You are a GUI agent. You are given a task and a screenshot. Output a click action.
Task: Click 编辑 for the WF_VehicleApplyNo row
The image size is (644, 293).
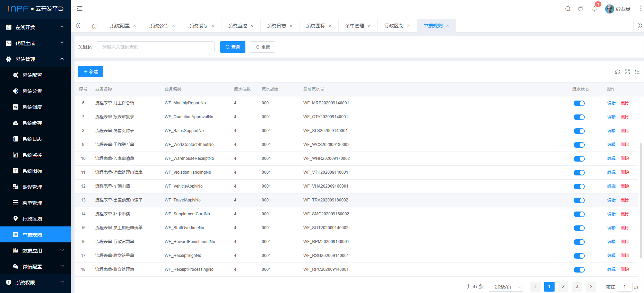click(x=611, y=186)
